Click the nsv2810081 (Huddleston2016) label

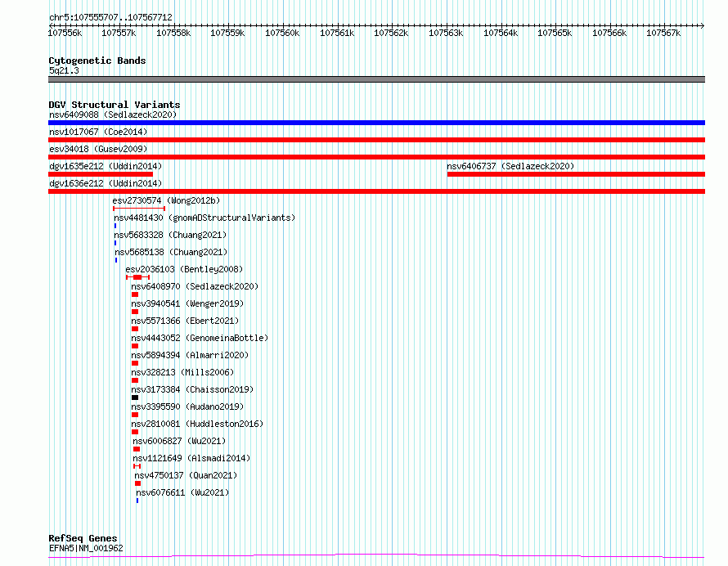point(197,424)
